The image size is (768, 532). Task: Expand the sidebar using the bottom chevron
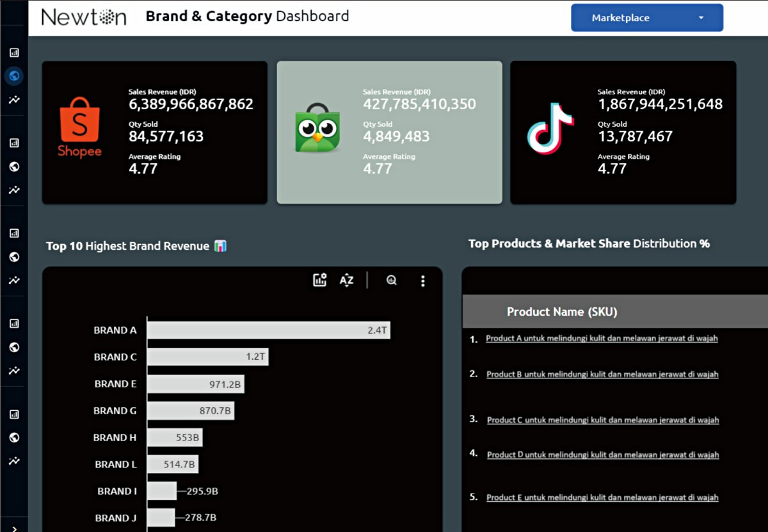click(x=14, y=527)
